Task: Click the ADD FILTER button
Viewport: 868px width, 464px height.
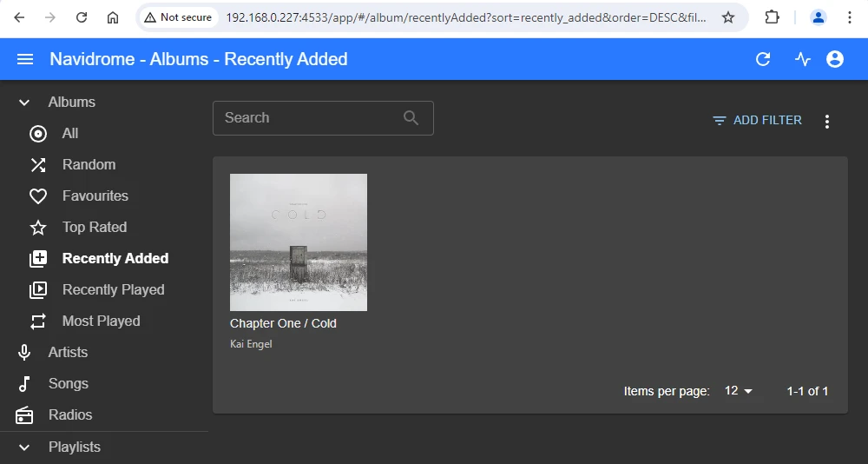Action: pos(757,121)
